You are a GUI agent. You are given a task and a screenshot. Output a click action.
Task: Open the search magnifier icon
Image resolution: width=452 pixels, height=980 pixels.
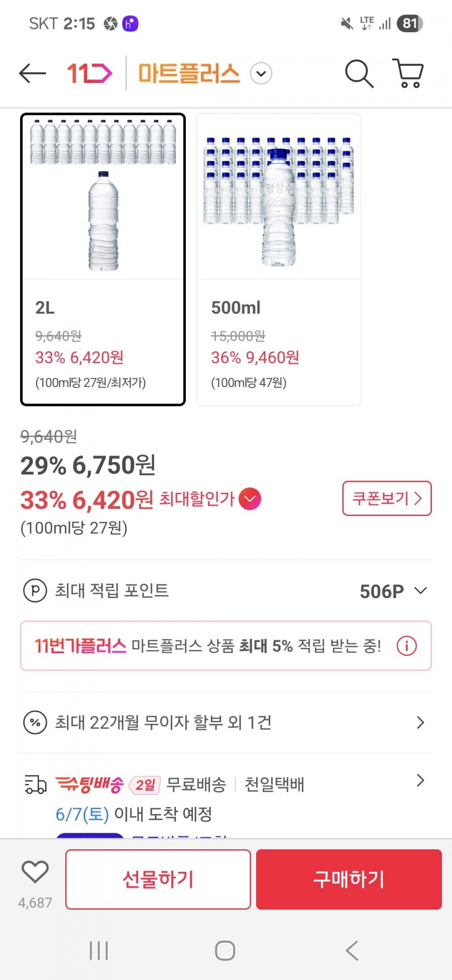pos(359,73)
